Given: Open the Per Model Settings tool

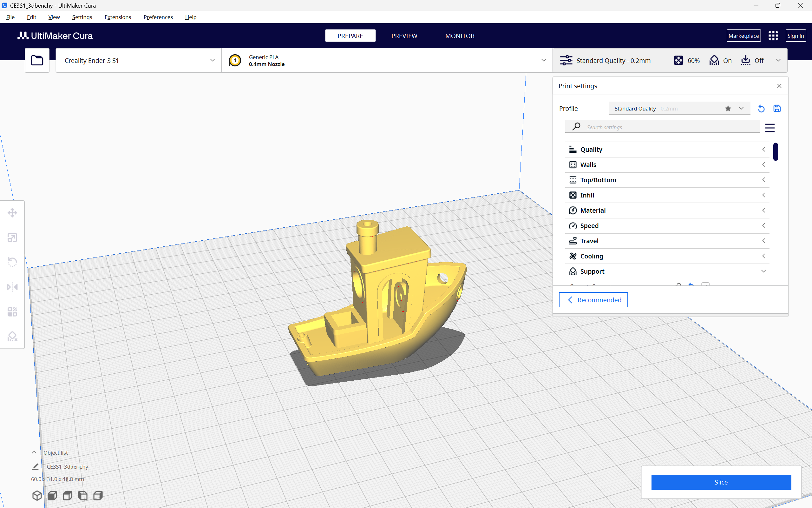Looking at the screenshot, I should pos(12,312).
